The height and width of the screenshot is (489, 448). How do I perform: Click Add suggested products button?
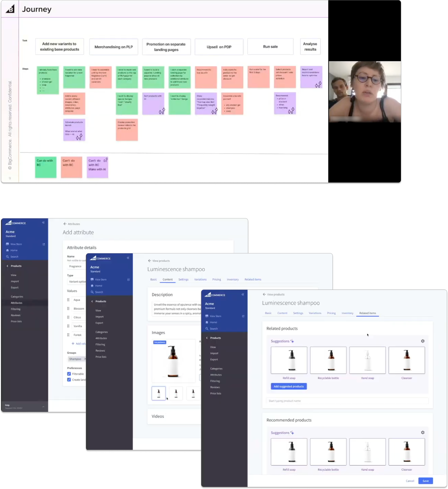[288, 386]
